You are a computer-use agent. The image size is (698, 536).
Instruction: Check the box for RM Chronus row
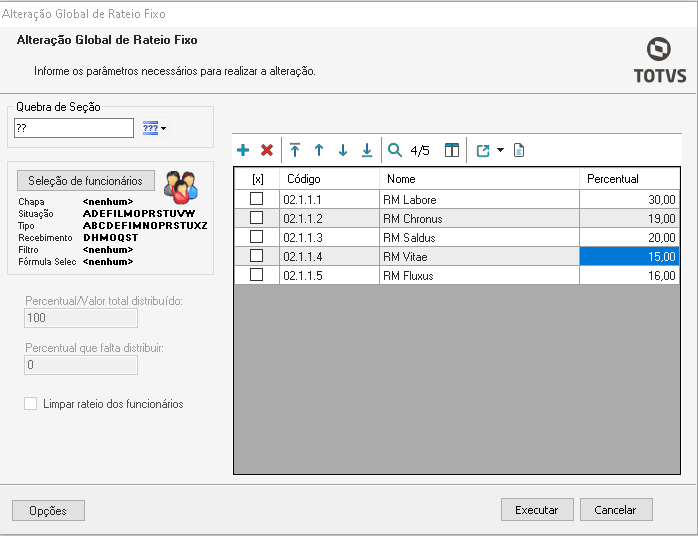pyautogui.click(x=256, y=218)
